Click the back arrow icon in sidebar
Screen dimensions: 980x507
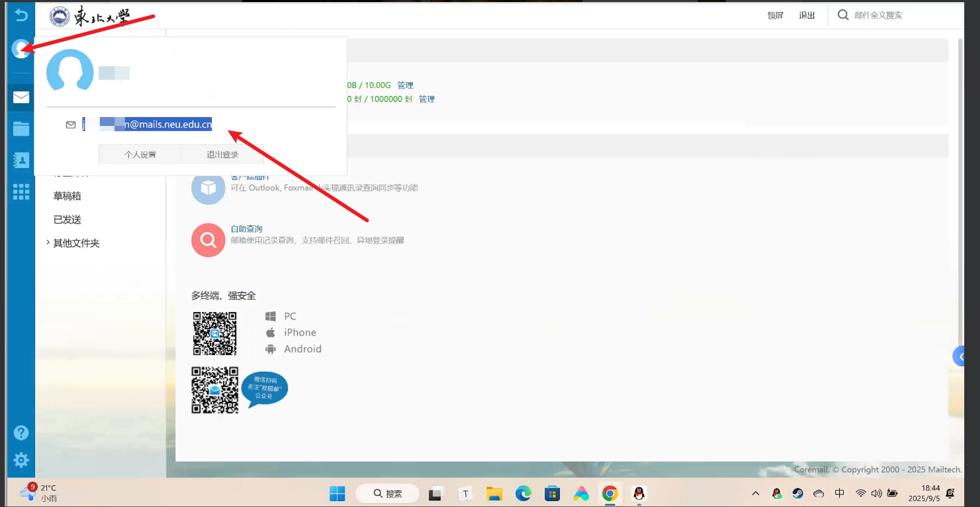pos(21,15)
